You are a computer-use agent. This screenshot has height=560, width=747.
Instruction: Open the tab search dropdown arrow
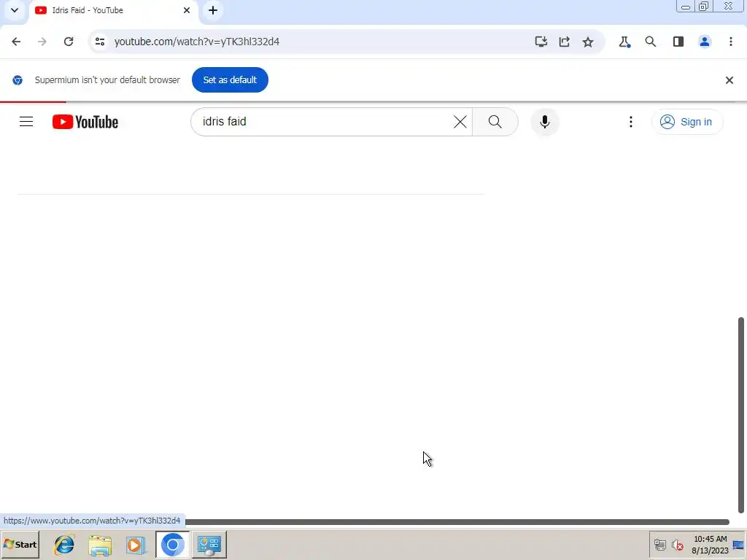[15, 10]
